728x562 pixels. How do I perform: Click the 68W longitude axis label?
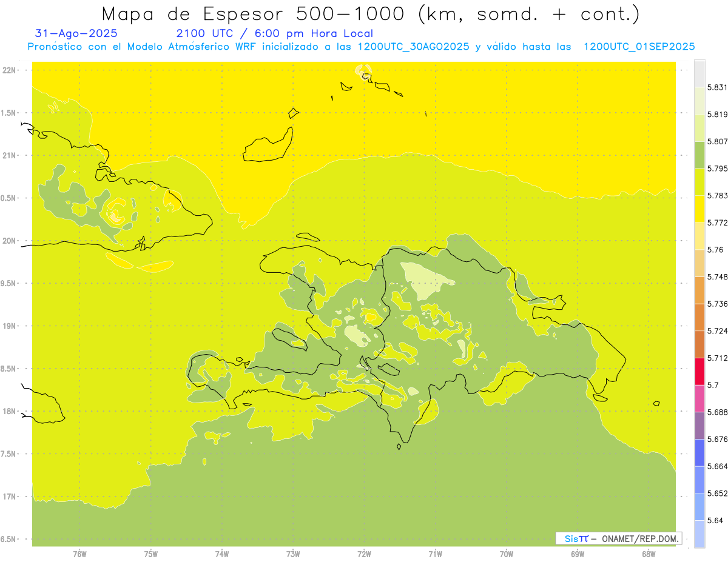tap(649, 554)
